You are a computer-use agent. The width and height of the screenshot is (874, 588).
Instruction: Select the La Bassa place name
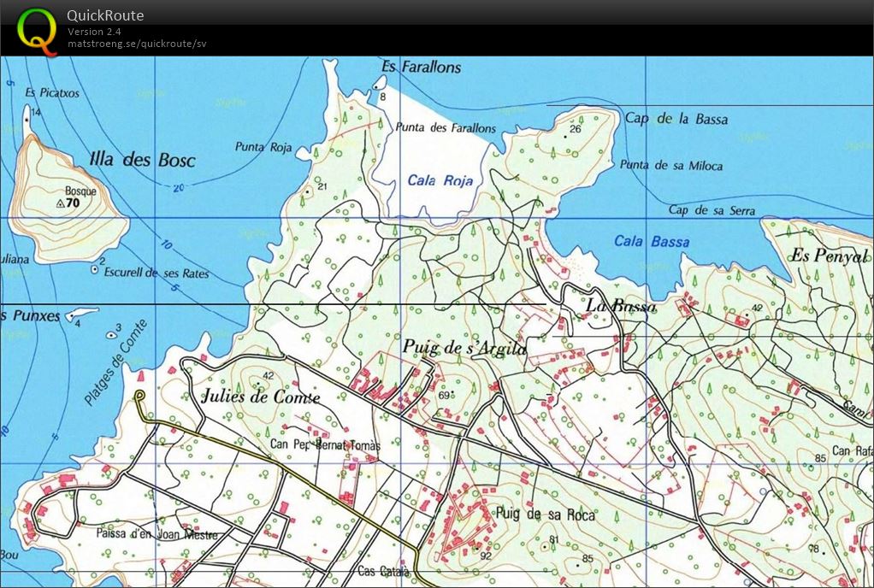pos(620,305)
